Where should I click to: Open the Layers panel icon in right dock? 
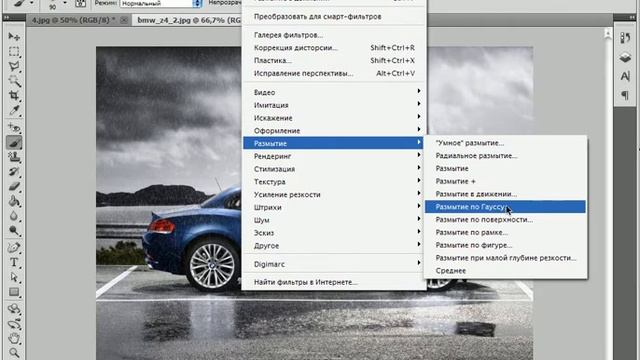pyautogui.click(x=625, y=58)
